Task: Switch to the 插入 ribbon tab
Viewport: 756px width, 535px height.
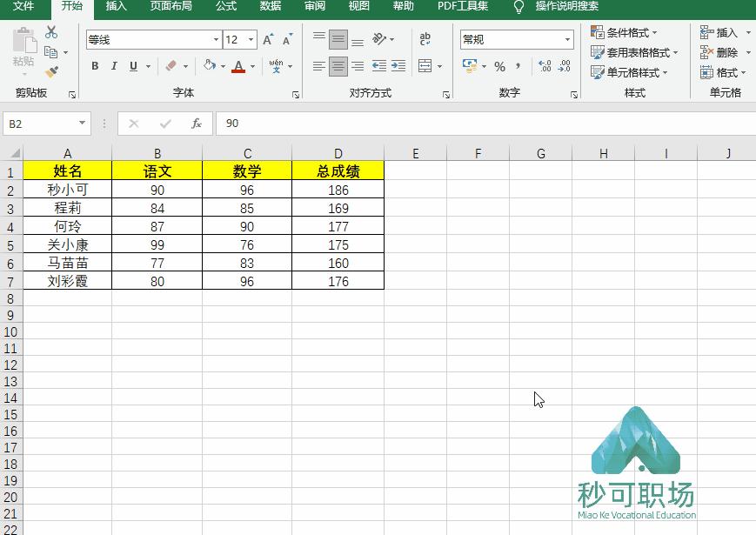Action: (116, 8)
